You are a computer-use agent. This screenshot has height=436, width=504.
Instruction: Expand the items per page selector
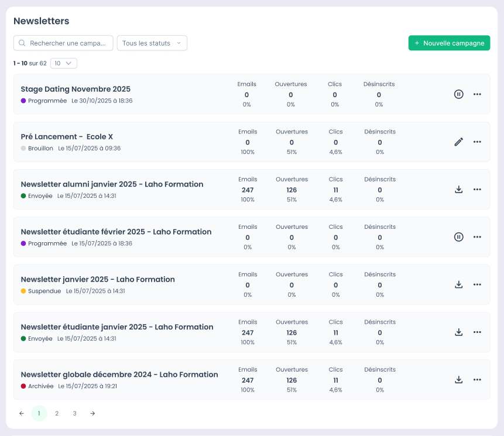[x=63, y=63]
